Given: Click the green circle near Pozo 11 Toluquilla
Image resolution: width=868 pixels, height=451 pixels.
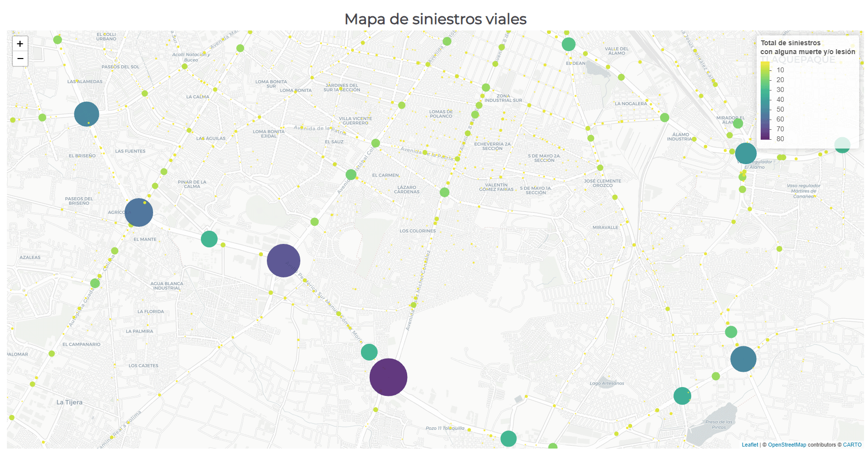Looking at the screenshot, I should click(x=509, y=439).
